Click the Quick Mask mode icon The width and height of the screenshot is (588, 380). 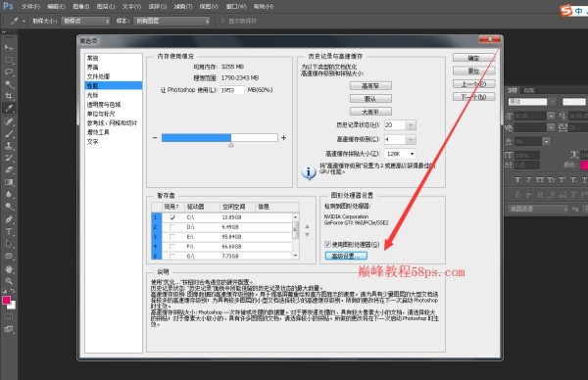[9, 316]
